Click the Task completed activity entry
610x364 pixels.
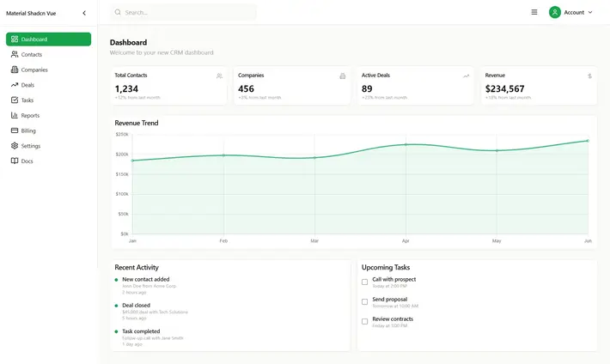coord(141,331)
